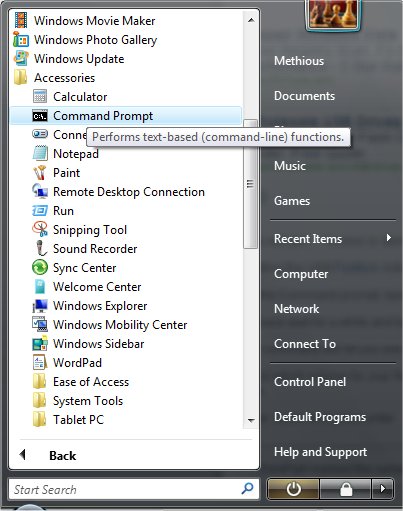
Task: Expand the shutdown options arrow
Action: (383, 489)
